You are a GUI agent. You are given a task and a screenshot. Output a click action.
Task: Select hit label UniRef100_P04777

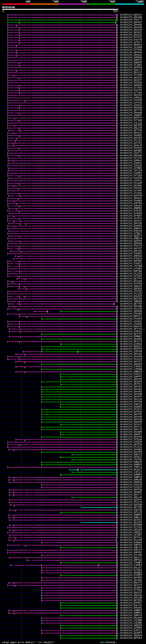[131, 20]
